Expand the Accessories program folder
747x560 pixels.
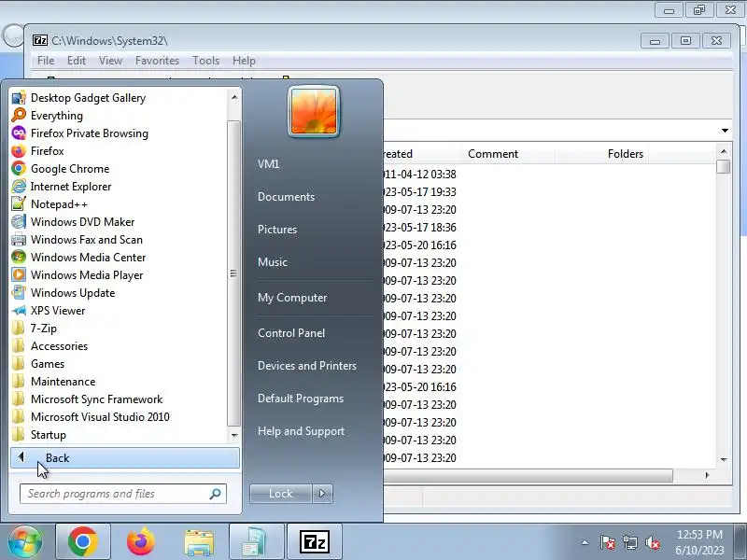59,346
